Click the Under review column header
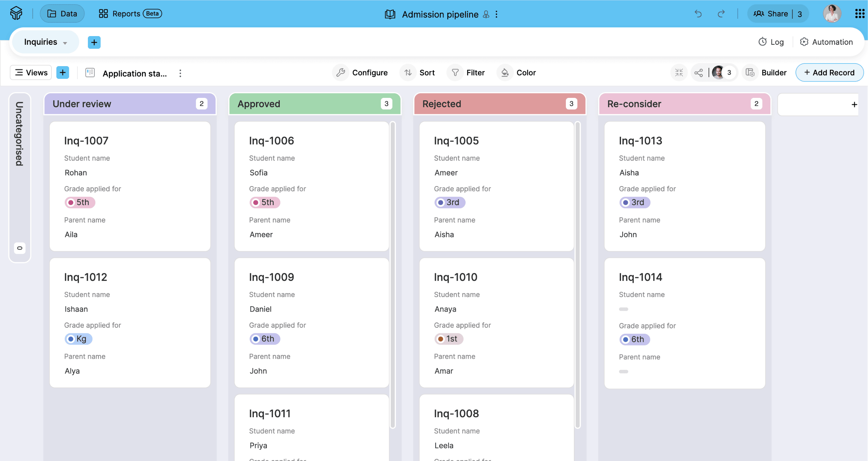 pyautogui.click(x=130, y=104)
